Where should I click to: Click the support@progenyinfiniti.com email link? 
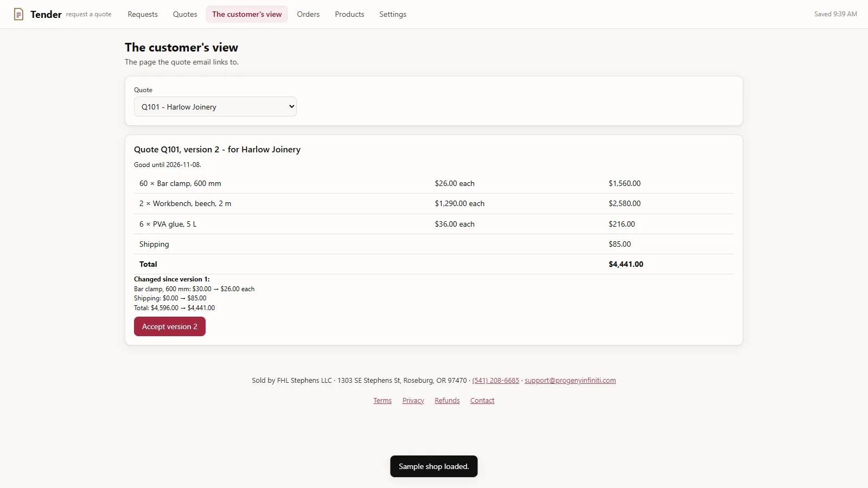coord(570,381)
